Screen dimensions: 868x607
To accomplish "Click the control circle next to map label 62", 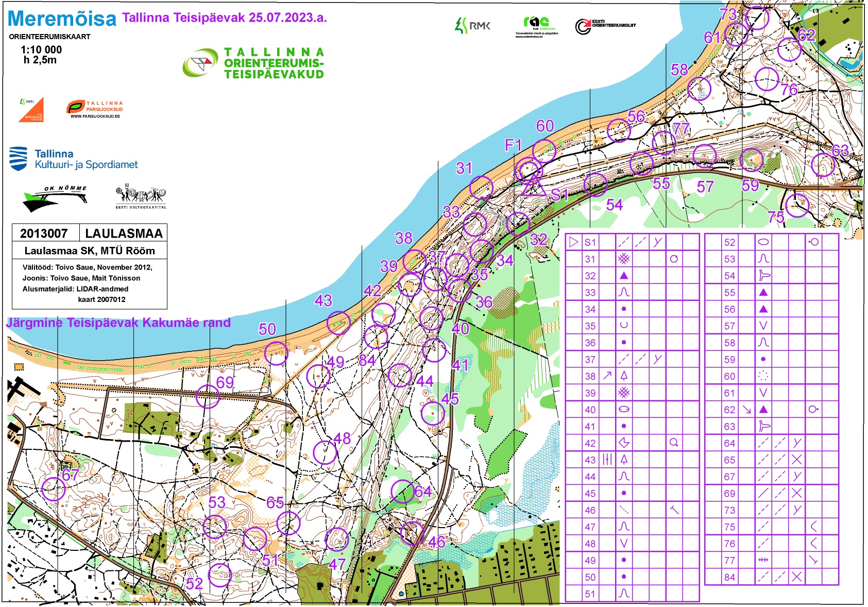I will click(789, 49).
